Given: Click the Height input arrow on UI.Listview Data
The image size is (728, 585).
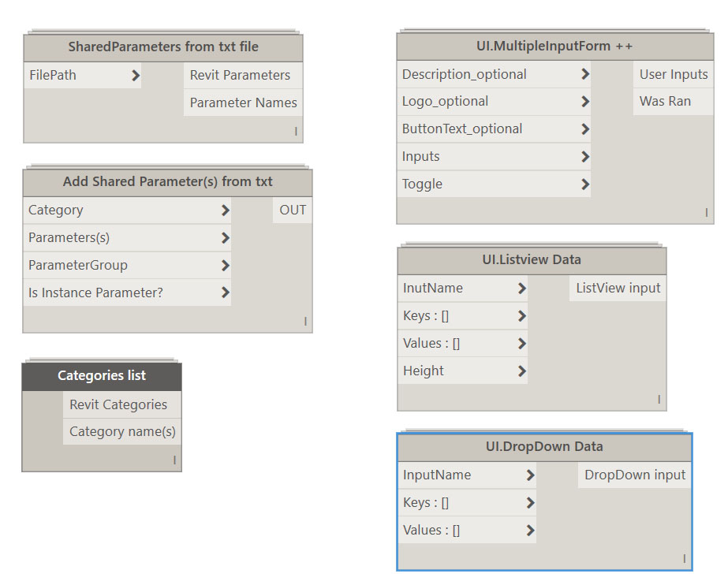Looking at the screenshot, I should (x=522, y=371).
